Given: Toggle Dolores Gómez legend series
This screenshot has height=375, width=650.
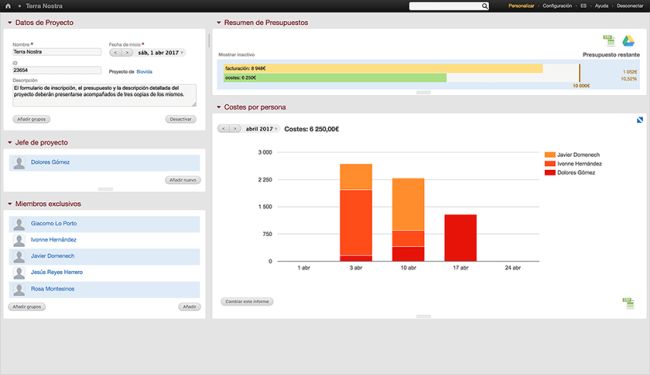Looking at the screenshot, I should click(570, 172).
